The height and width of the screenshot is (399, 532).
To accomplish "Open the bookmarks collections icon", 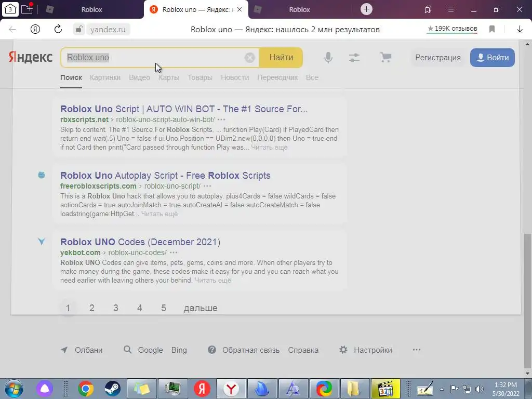I will tap(428, 9).
